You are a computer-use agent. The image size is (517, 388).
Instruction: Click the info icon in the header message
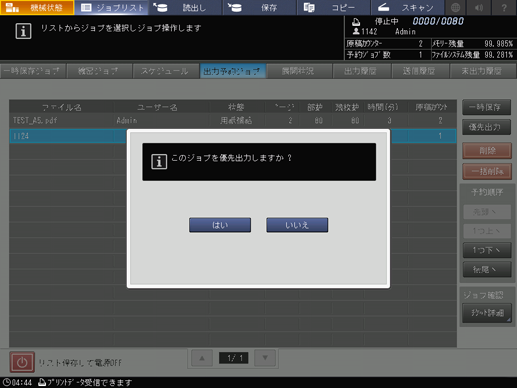[x=23, y=31]
